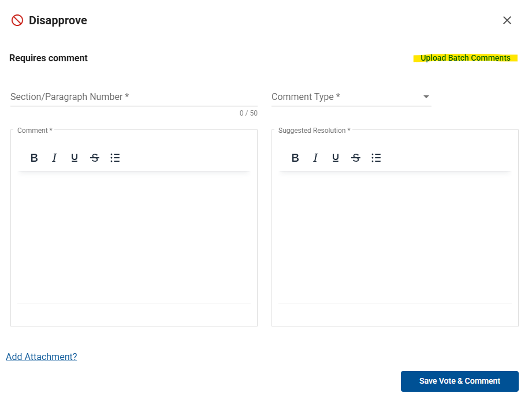Insert bulleted list in Comment editor
This screenshot has height=412, width=532.
coord(115,158)
